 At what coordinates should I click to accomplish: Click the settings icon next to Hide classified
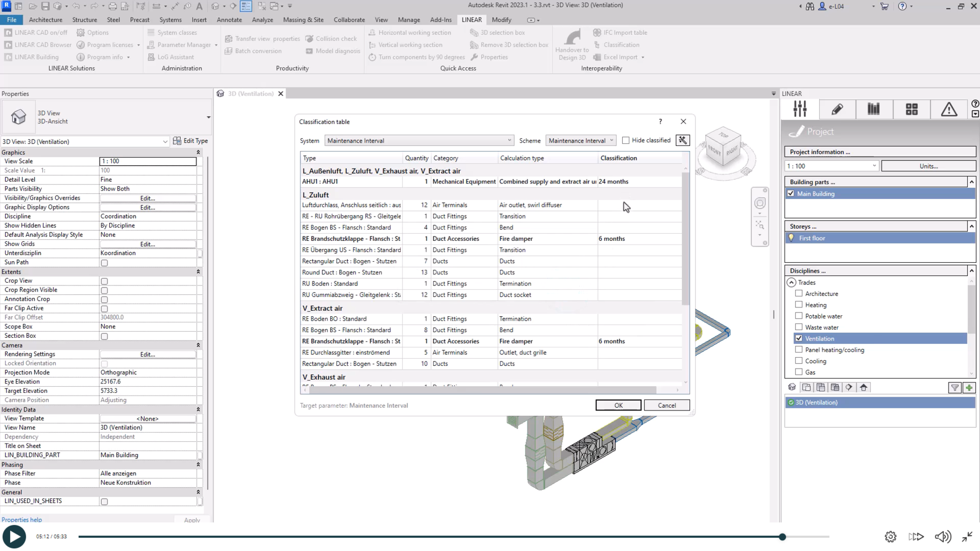coord(682,141)
